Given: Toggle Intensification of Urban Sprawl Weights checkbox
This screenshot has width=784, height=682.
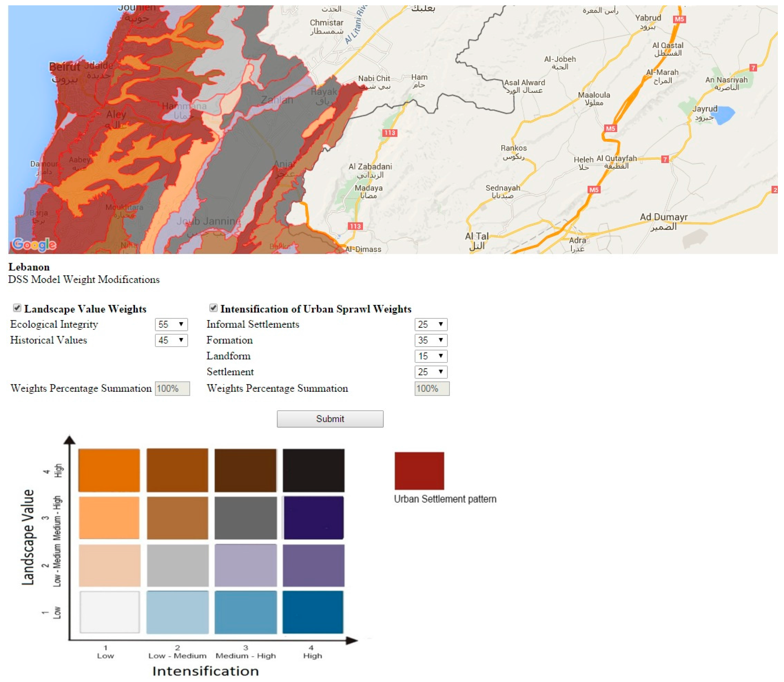Looking at the screenshot, I should pyautogui.click(x=214, y=308).
